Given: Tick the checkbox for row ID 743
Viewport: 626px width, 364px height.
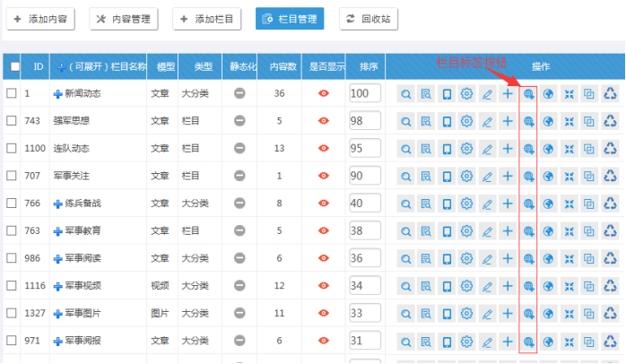Looking at the screenshot, I should (x=12, y=121).
